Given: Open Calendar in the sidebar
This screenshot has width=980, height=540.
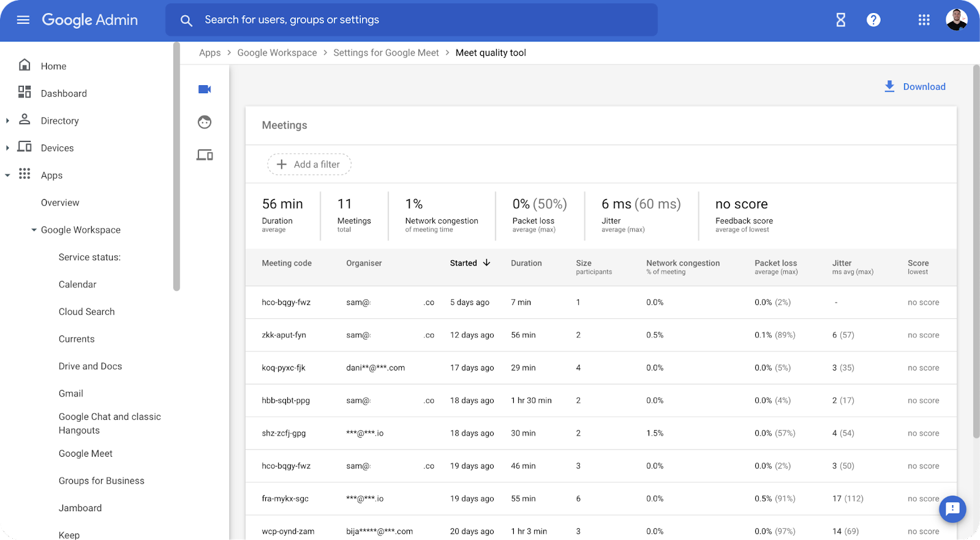Looking at the screenshot, I should [77, 285].
